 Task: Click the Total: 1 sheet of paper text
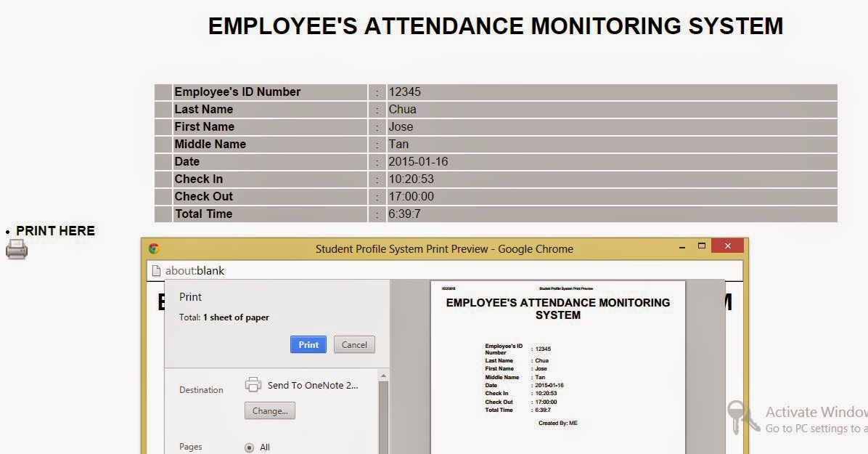pyautogui.click(x=224, y=317)
